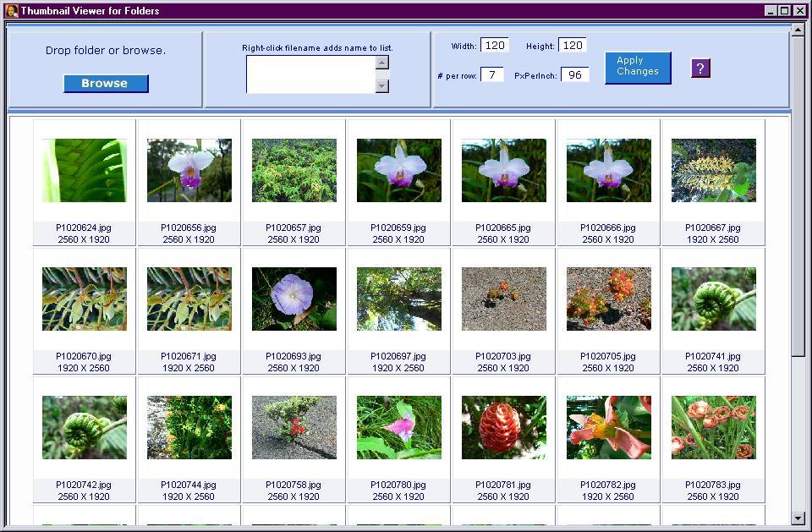The width and height of the screenshot is (812, 532).
Task: Click the filename P1020741.jpg
Action: click(x=713, y=356)
